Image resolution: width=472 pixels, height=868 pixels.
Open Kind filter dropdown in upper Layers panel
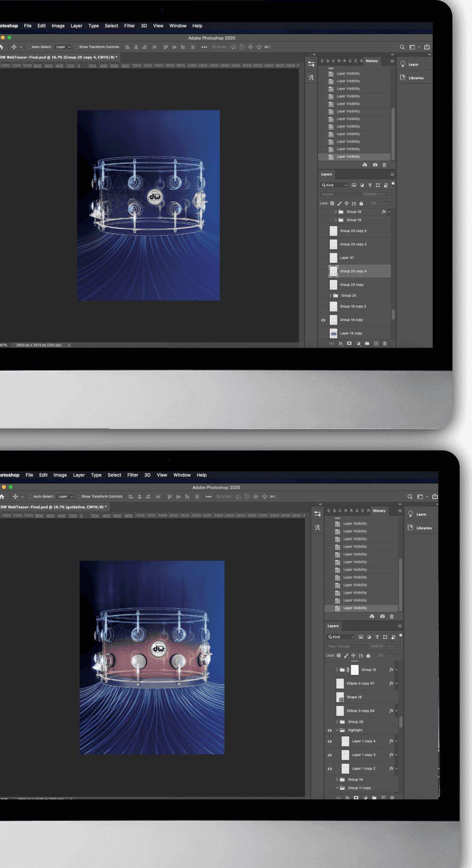[334, 185]
